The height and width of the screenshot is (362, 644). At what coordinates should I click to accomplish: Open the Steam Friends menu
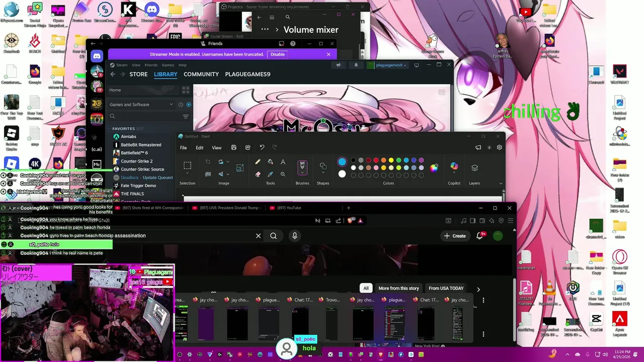tap(151, 65)
